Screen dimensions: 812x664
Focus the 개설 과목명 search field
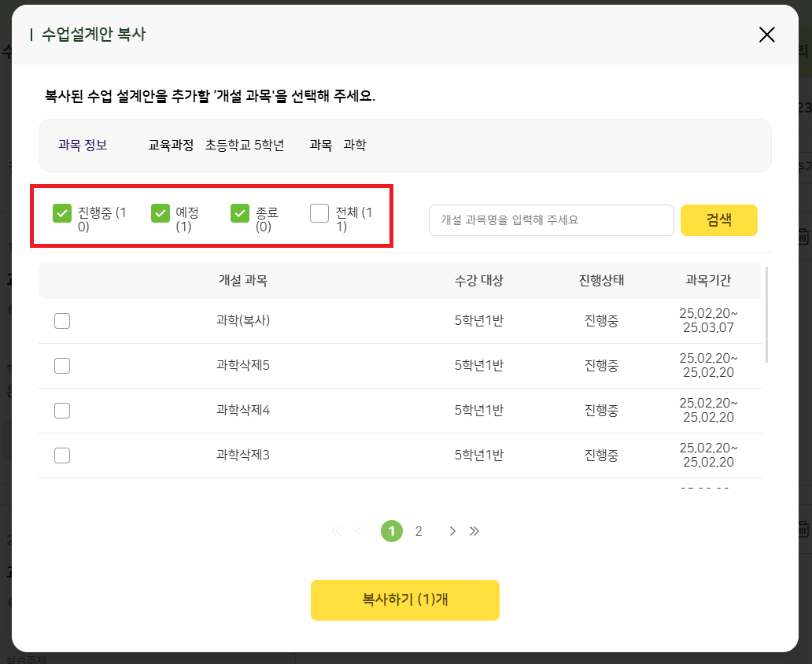(551, 220)
